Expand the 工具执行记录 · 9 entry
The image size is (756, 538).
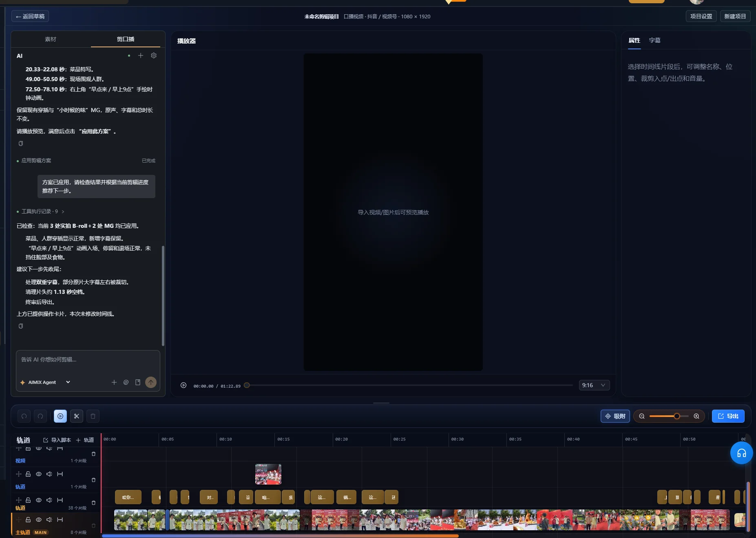(41, 212)
